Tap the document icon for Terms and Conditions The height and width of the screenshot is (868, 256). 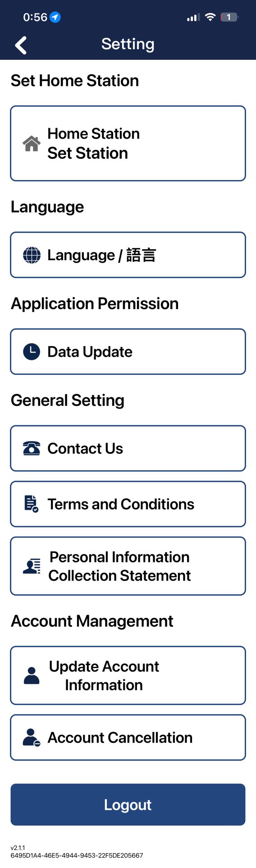(x=31, y=504)
